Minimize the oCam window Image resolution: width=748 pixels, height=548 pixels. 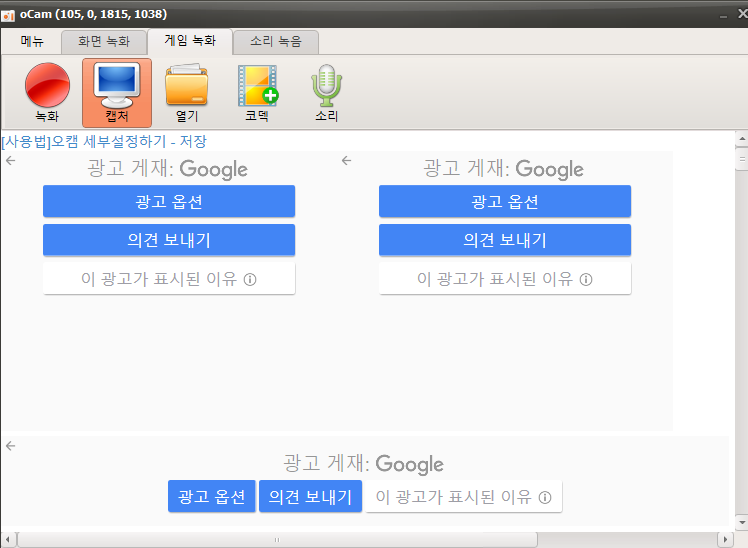pyautogui.click(x=723, y=15)
